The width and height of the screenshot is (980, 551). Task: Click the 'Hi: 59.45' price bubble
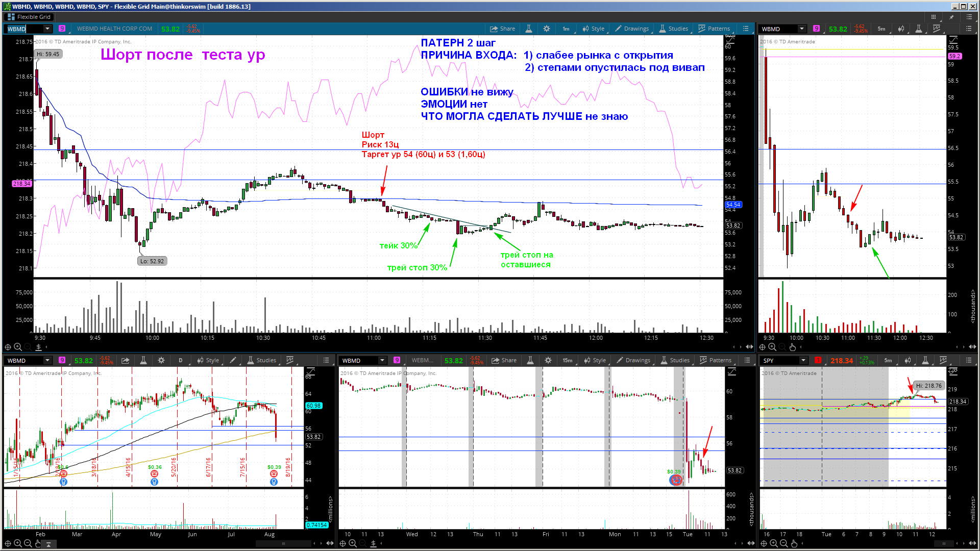pos(48,54)
